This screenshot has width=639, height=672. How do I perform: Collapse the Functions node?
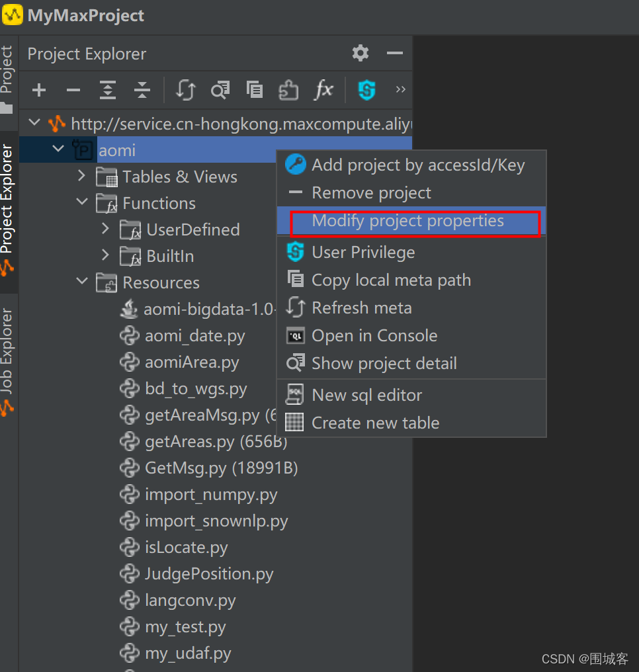81,201
